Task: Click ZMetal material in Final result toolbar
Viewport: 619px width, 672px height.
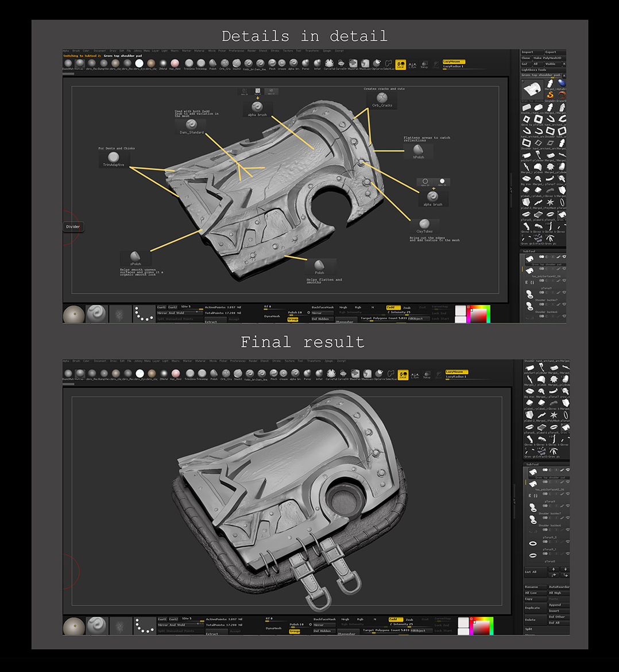Action: pos(164,374)
